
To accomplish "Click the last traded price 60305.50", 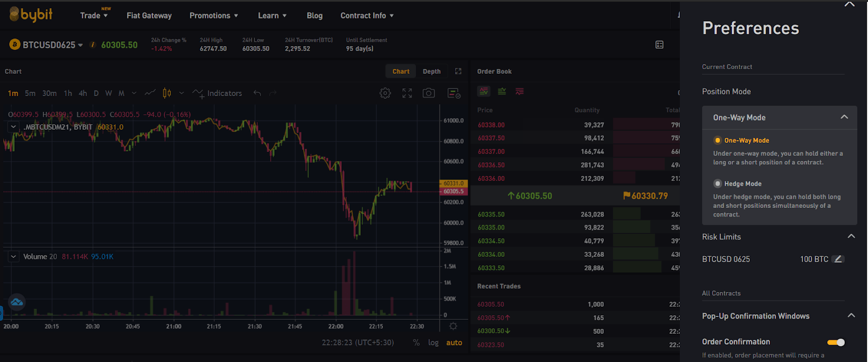I will (530, 196).
